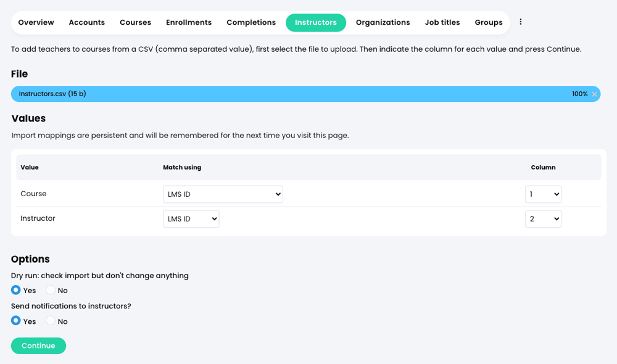Image resolution: width=617 pixels, height=364 pixels.
Task: Open the Course Match using dropdown
Action: click(x=222, y=194)
